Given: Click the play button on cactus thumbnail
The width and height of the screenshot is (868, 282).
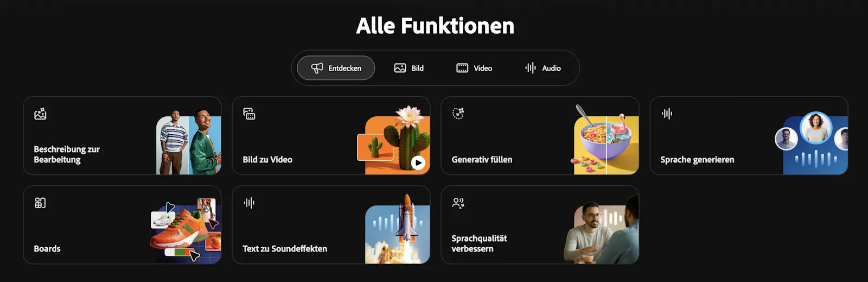Looking at the screenshot, I should click(x=418, y=162).
